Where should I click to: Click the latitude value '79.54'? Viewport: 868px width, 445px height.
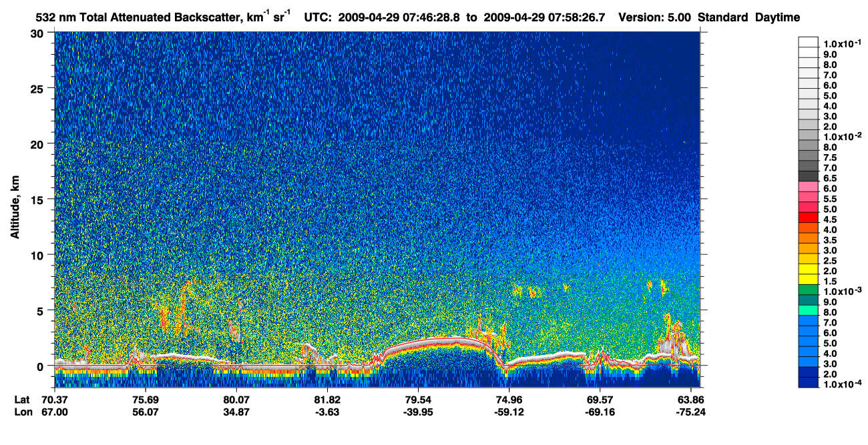coord(418,400)
